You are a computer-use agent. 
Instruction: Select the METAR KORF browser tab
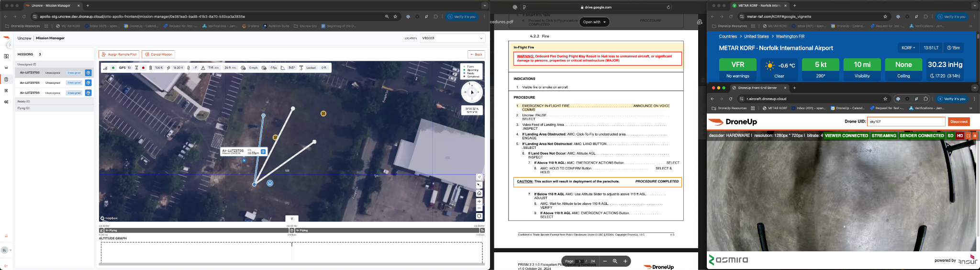coord(759,6)
